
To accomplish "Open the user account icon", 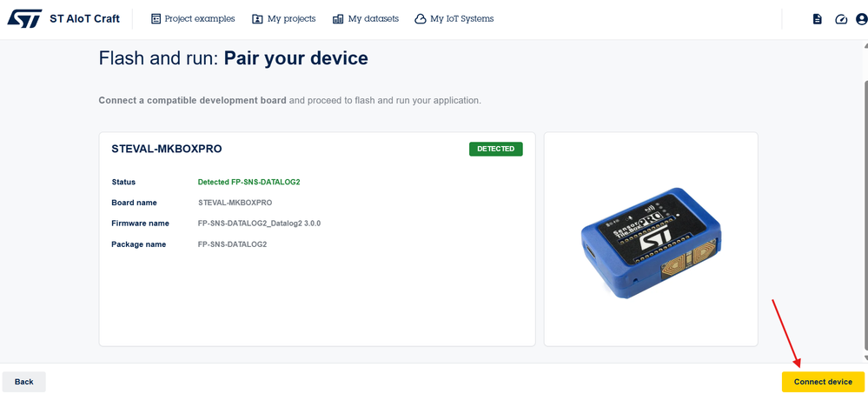I will (x=862, y=19).
